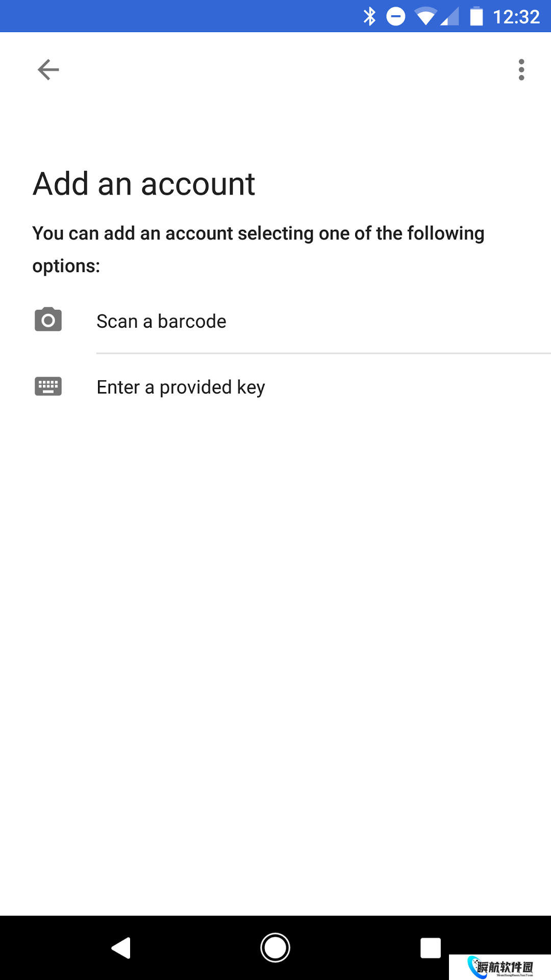The width and height of the screenshot is (551, 980).
Task: Open recent apps with the square button
Action: tap(430, 948)
